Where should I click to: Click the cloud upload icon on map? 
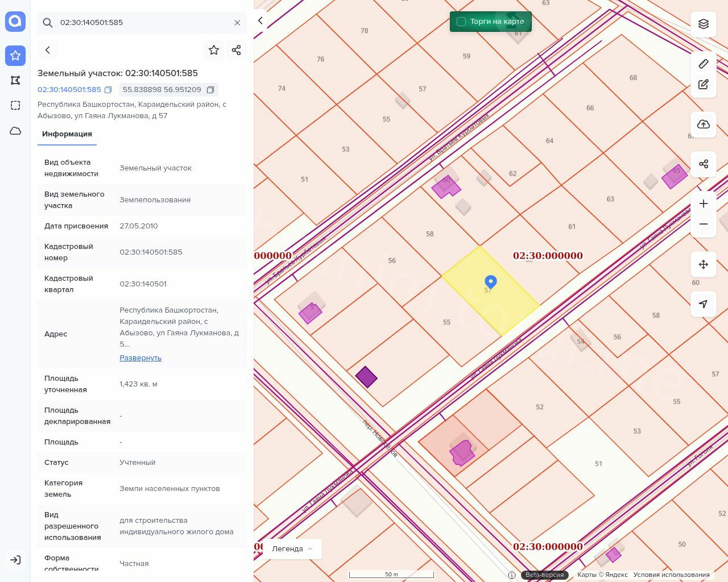704,124
